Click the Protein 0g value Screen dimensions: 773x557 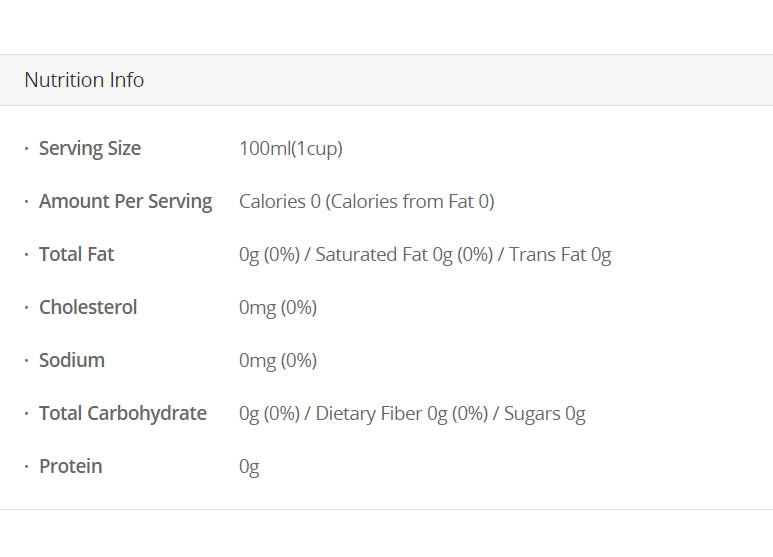(249, 466)
